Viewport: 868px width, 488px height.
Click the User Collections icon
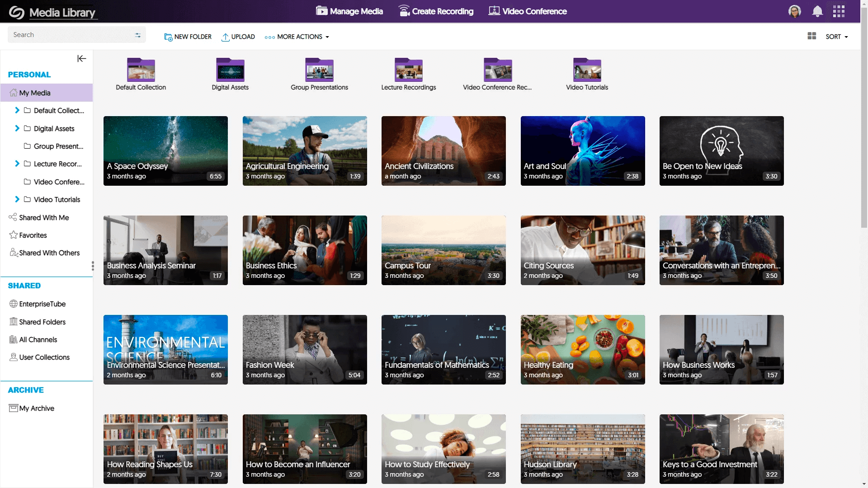[13, 357]
